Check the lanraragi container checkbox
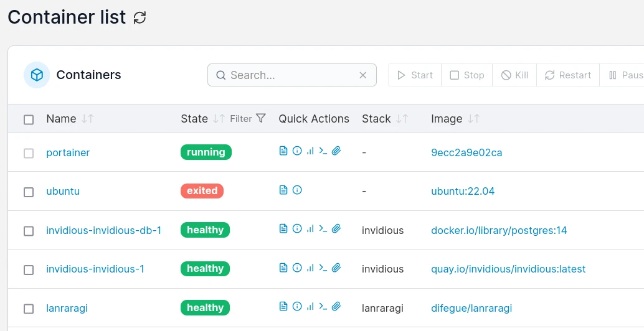The width and height of the screenshot is (644, 331). [29, 309]
